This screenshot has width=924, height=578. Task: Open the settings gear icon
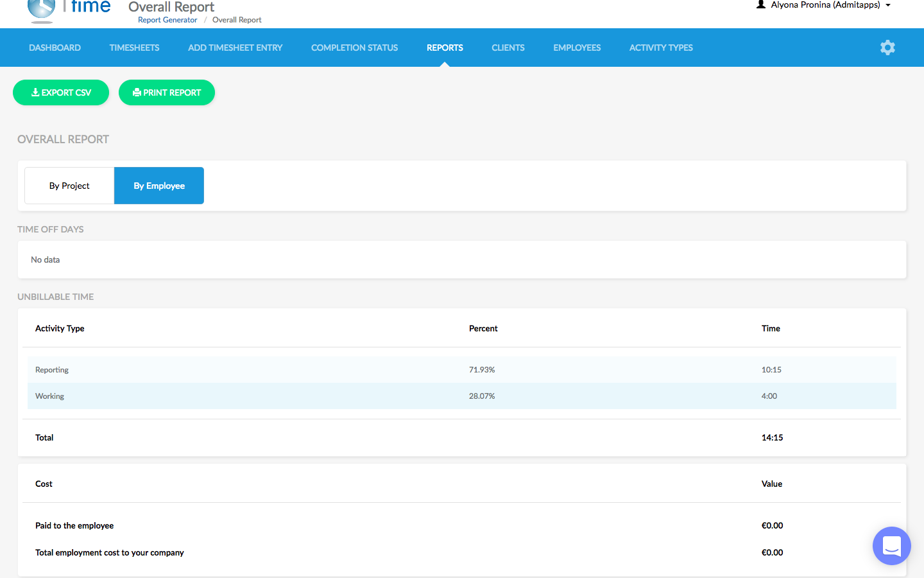click(887, 48)
